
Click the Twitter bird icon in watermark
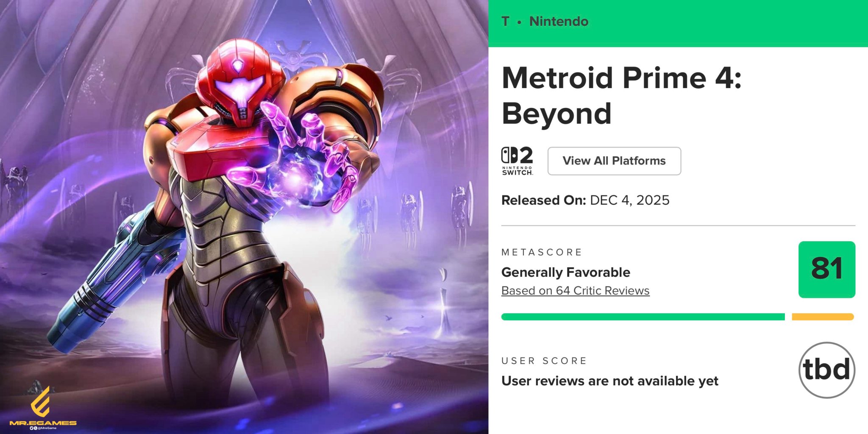[31, 428]
